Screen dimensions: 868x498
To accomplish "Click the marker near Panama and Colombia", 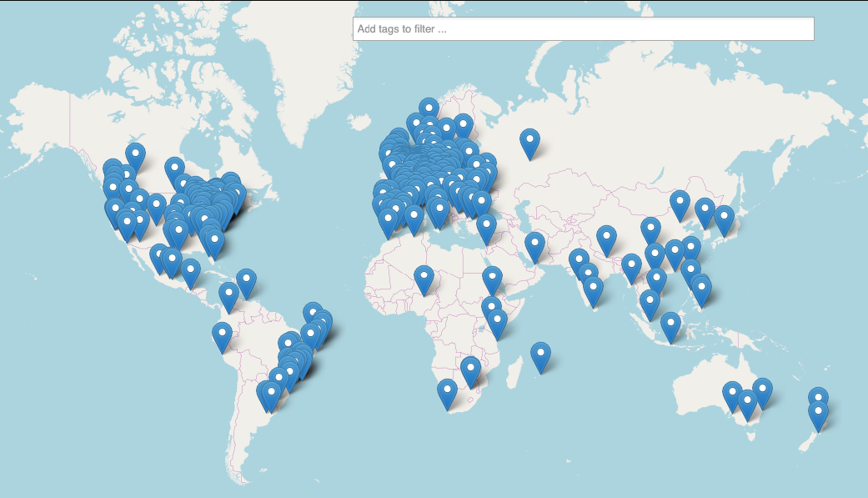I will pyautogui.click(x=228, y=297).
